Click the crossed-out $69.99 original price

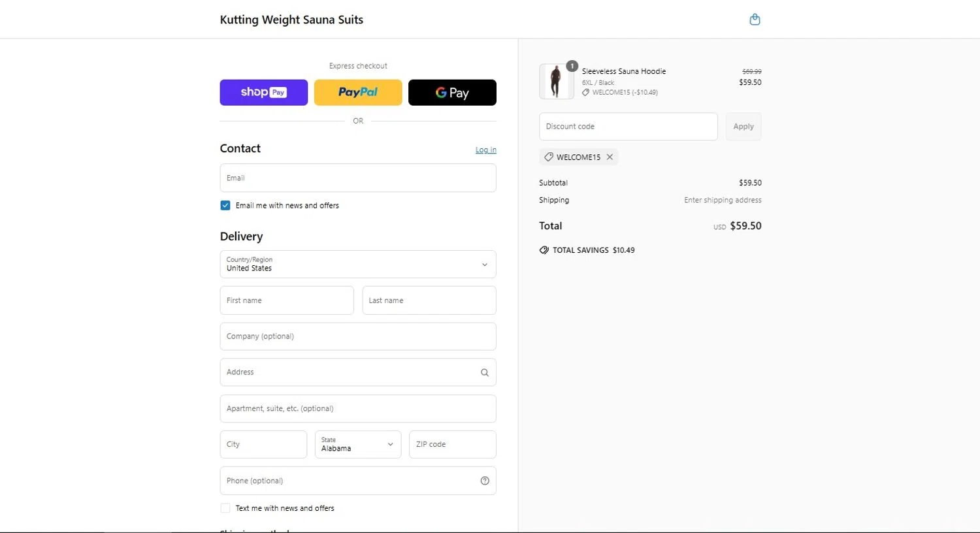pos(752,71)
